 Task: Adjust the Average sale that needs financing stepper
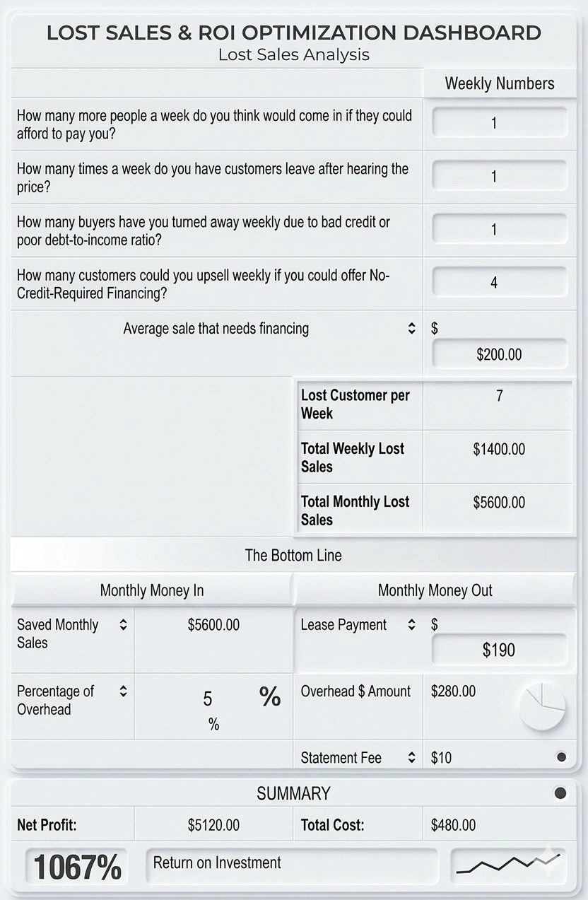pos(412,329)
